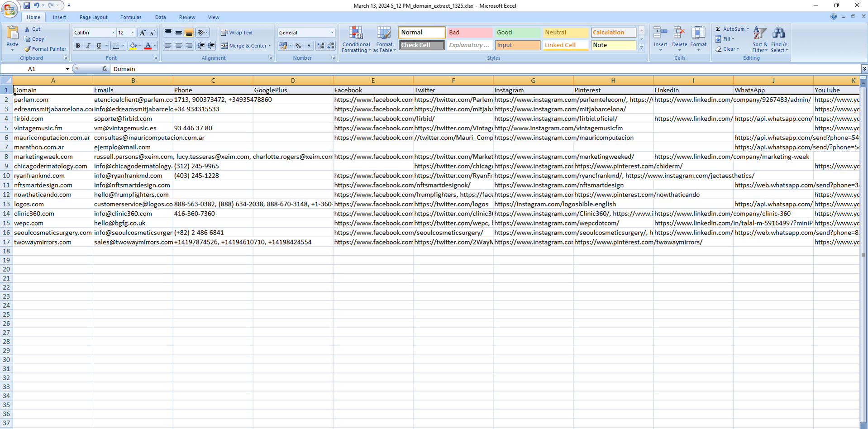The image size is (868, 429).
Task: Switch to the Review tab
Action: click(187, 17)
